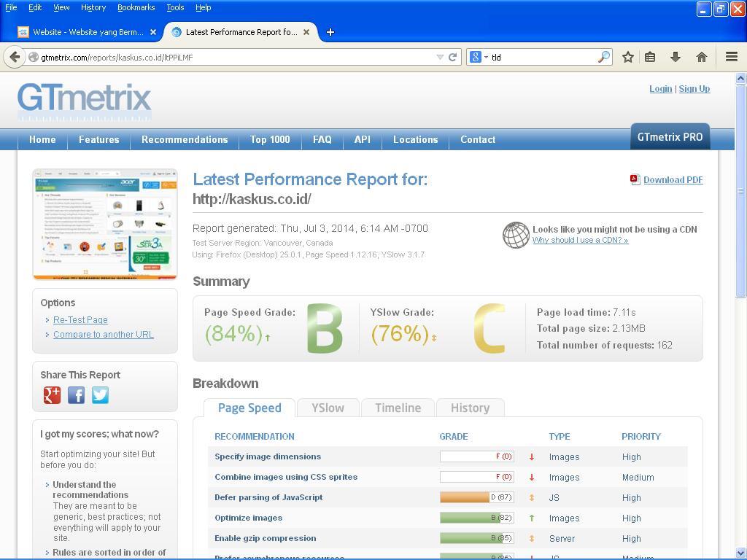Share report on Google Plus
The image size is (747, 560).
(52, 395)
